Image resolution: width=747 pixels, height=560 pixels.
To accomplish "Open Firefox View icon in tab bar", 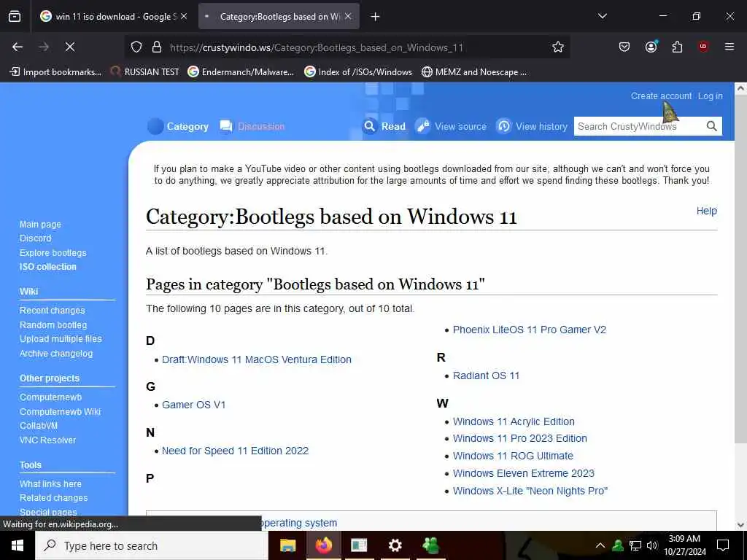I will pyautogui.click(x=15, y=17).
